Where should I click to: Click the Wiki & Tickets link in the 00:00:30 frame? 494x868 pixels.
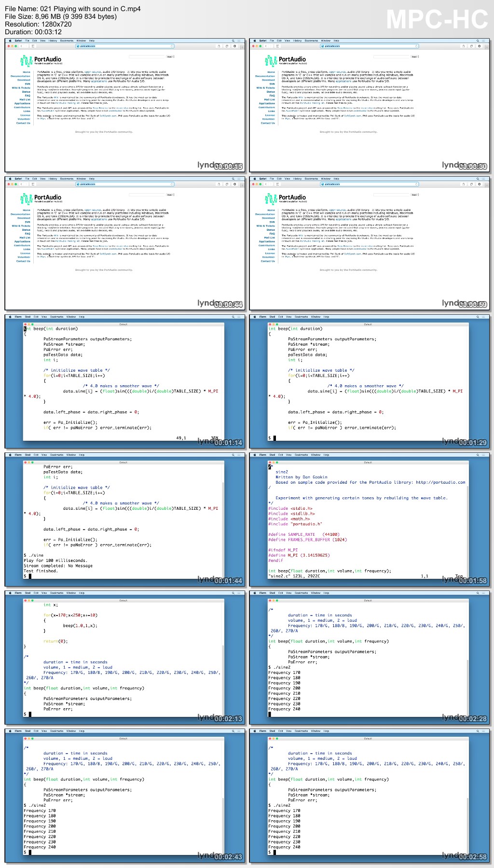(266, 88)
